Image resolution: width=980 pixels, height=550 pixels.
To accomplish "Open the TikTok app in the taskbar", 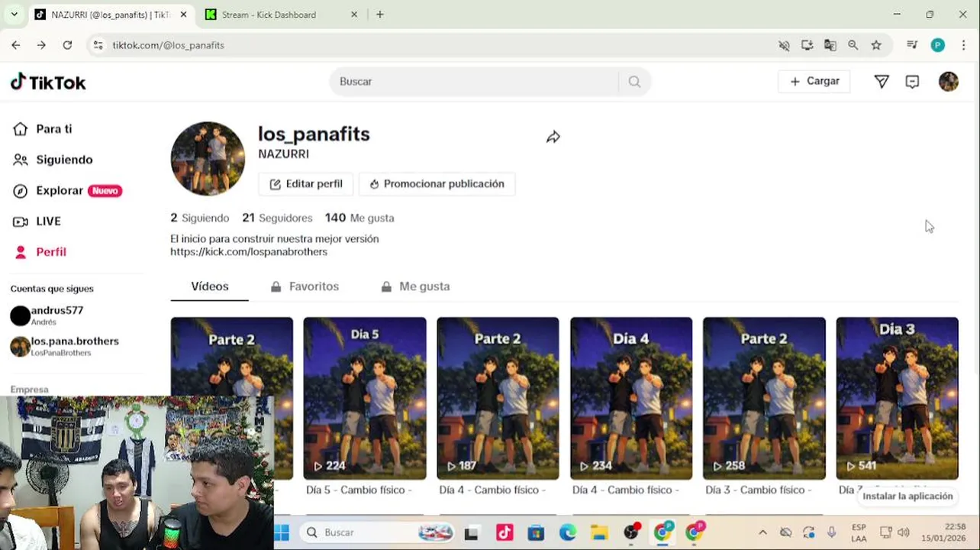I will pos(504,532).
